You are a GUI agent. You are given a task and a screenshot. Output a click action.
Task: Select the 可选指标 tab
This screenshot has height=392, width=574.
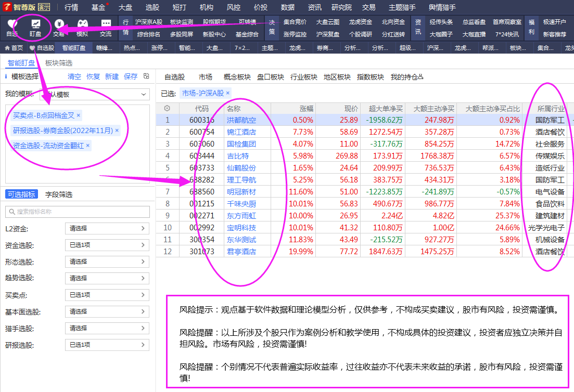point(22,194)
